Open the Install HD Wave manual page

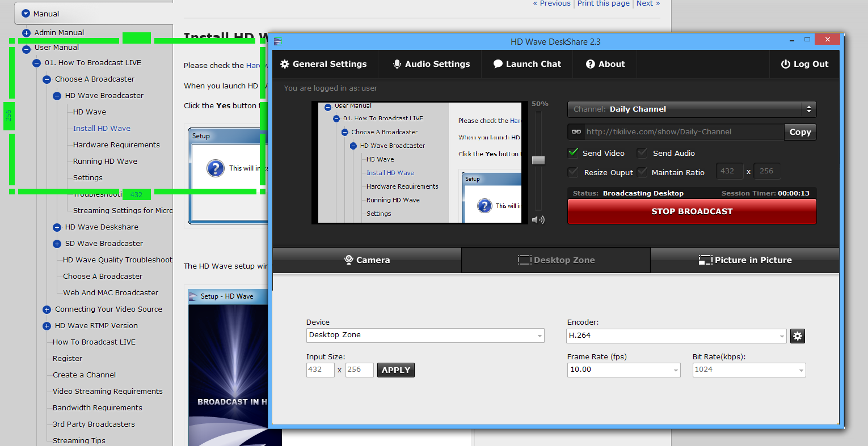pyautogui.click(x=102, y=129)
